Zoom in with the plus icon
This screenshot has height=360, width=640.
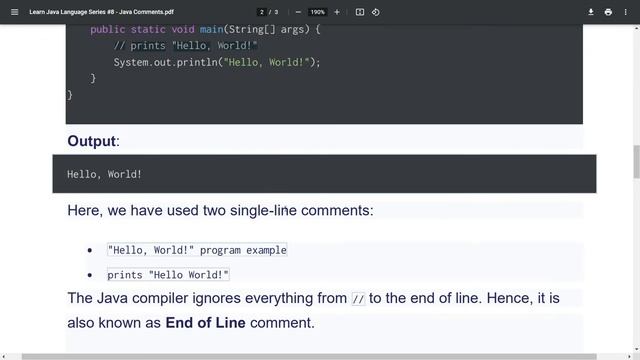tap(337, 12)
